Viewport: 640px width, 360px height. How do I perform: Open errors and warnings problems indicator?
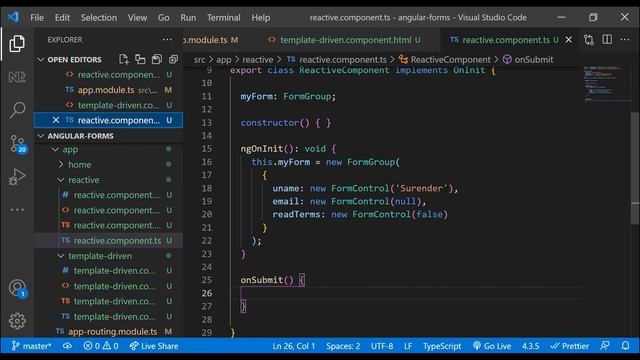[101, 346]
